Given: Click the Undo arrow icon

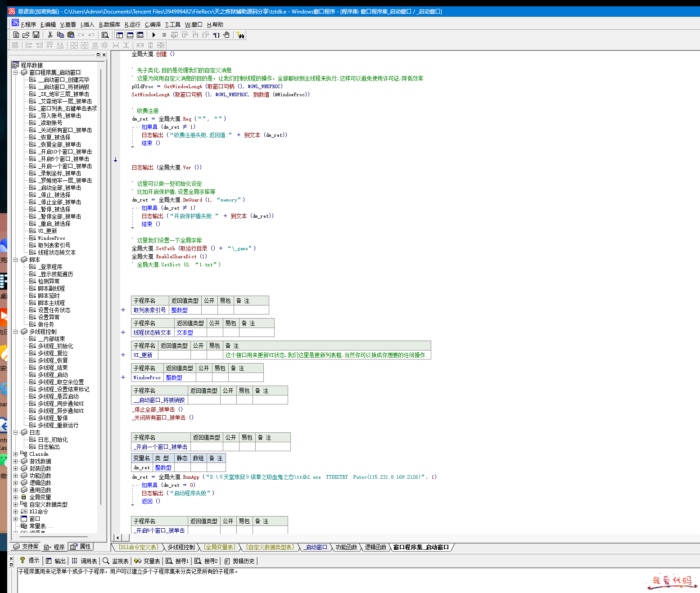Looking at the screenshot, I should [91, 35].
